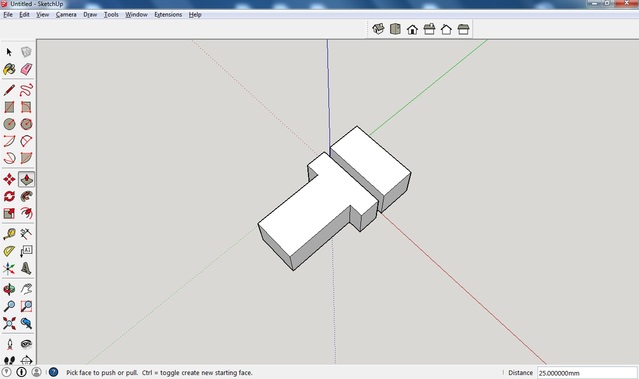Switch to Iso standard view
Viewport: 639px width, 379px height.
click(x=378, y=29)
